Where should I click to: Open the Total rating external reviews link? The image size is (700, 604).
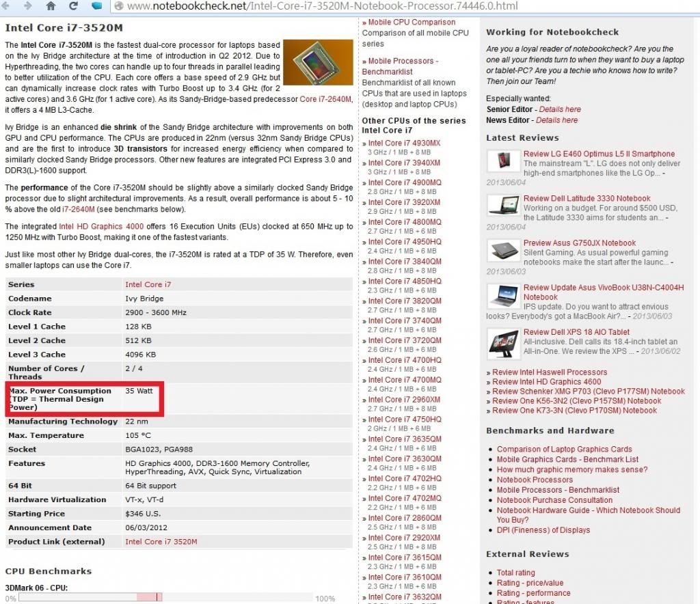(515, 573)
